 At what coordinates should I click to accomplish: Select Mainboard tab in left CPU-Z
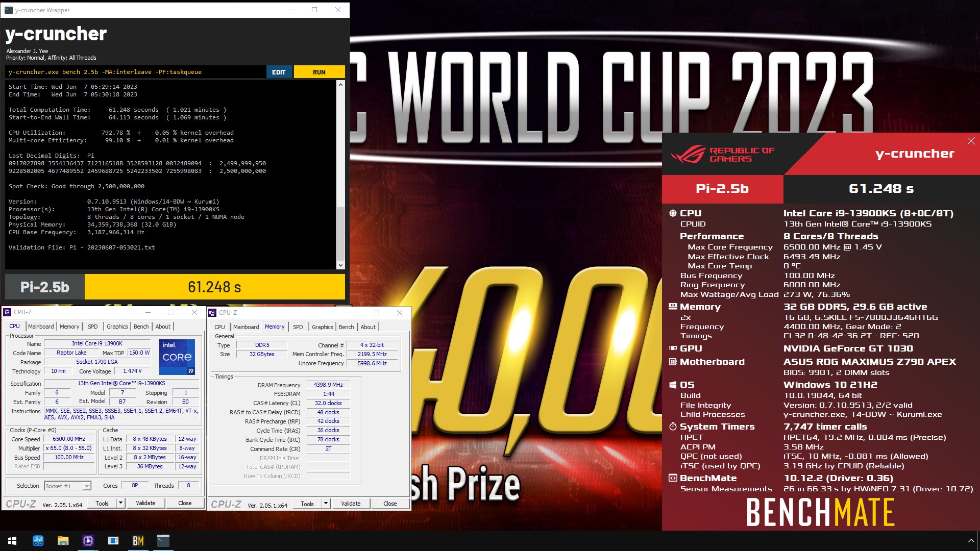point(41,327)
